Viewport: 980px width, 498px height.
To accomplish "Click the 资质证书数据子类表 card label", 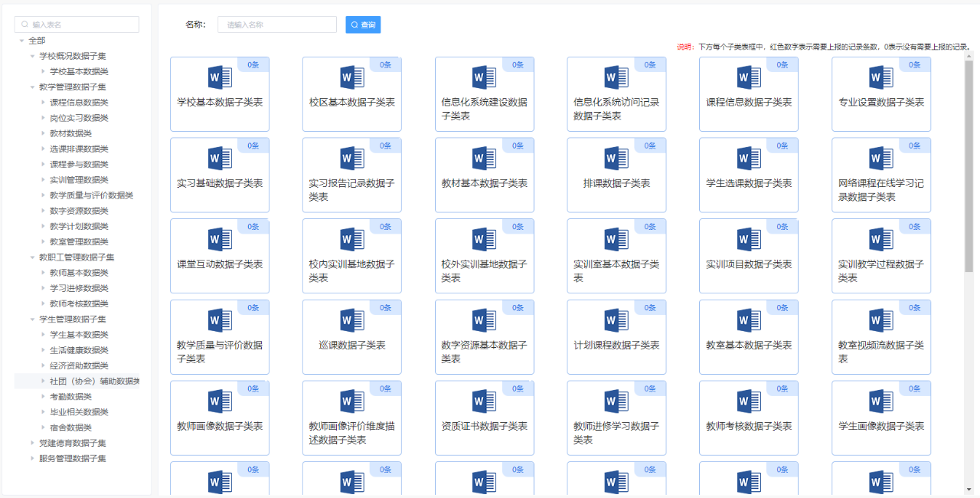I will click(485, 426).
